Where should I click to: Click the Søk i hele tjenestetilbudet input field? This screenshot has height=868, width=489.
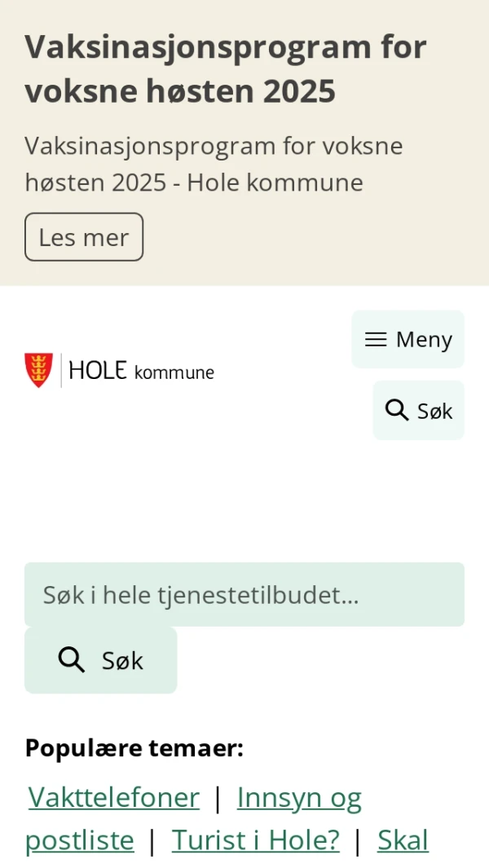click(244, 595)
